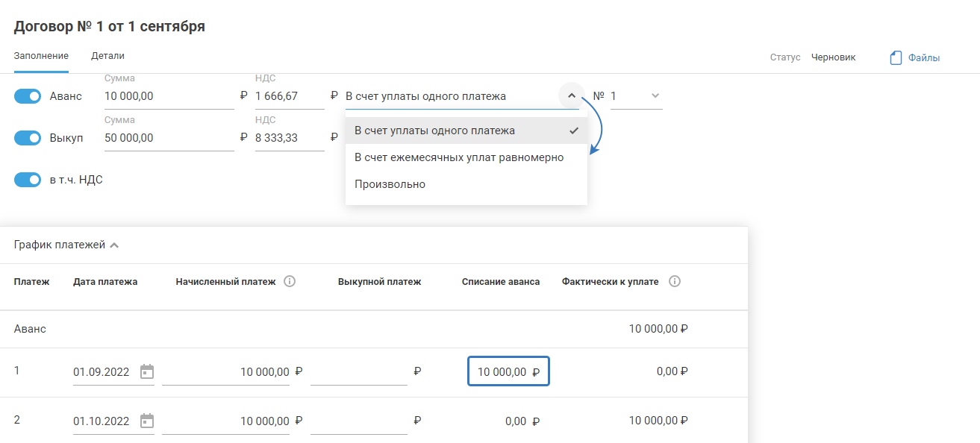Click the Файлы link
980x443 pixels.
(924, 57)
